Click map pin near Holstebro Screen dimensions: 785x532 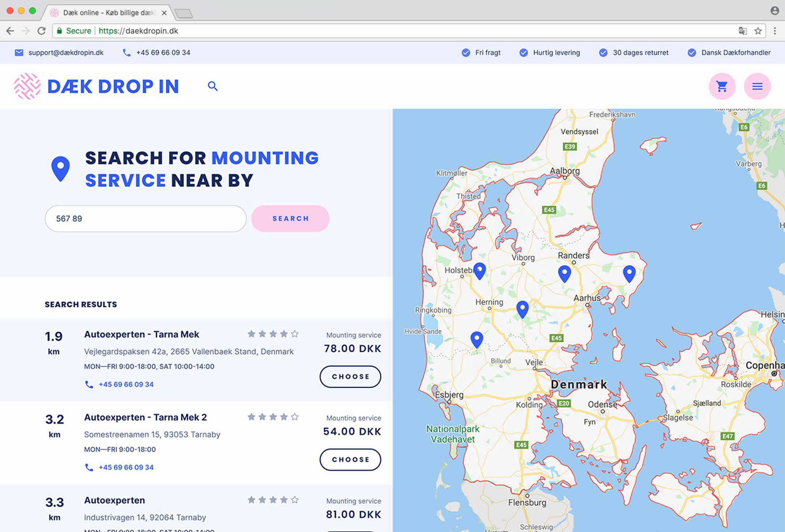click(480, 271)
